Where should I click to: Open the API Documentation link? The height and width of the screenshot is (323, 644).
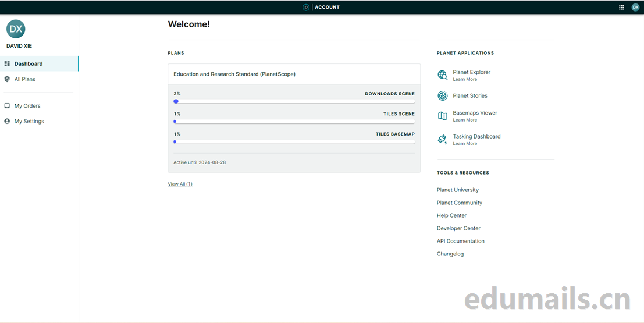pyautogui.click(x=461, y=242)
